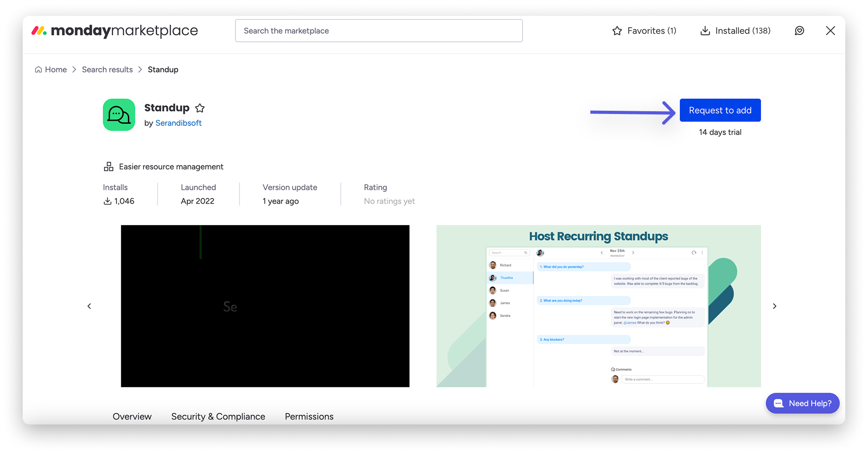Close the marketplace dialog

830,31
